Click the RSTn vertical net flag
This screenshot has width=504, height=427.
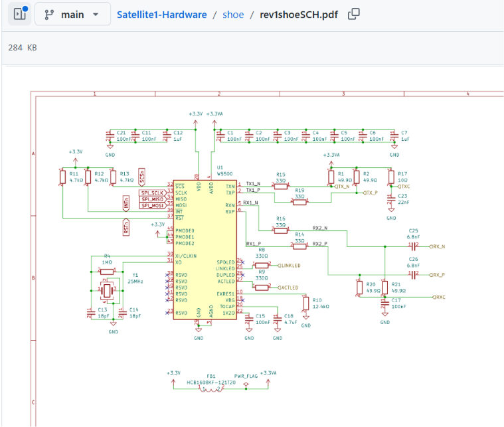[x=126, y=227]
